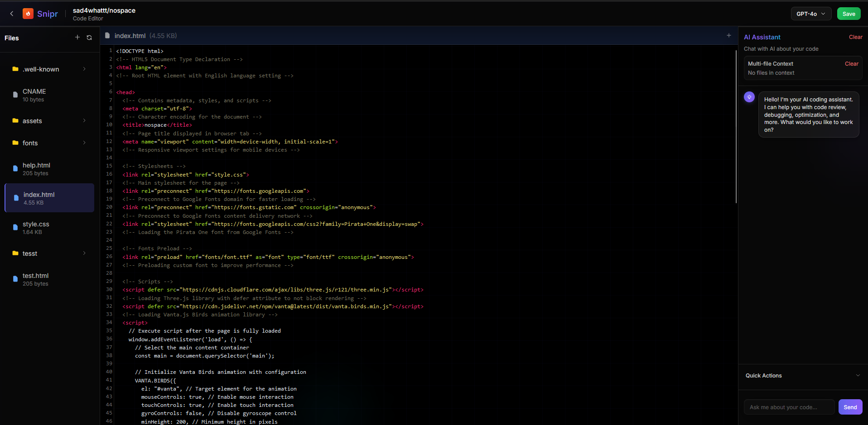Click the title nospace line of code

[157, 125]
